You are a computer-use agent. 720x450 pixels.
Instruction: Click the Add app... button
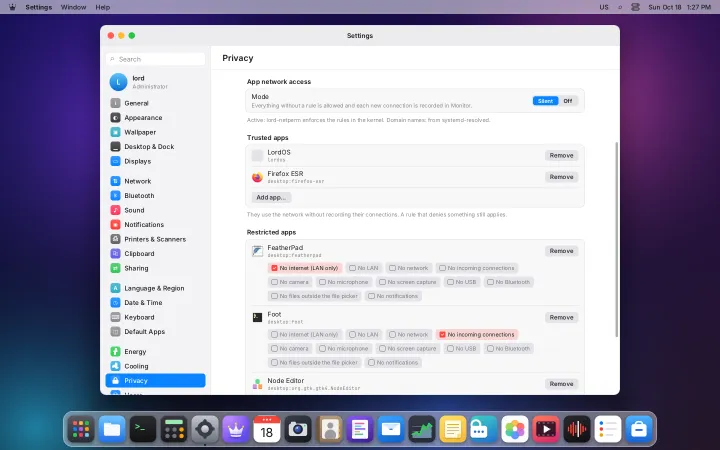coord(271,197)
